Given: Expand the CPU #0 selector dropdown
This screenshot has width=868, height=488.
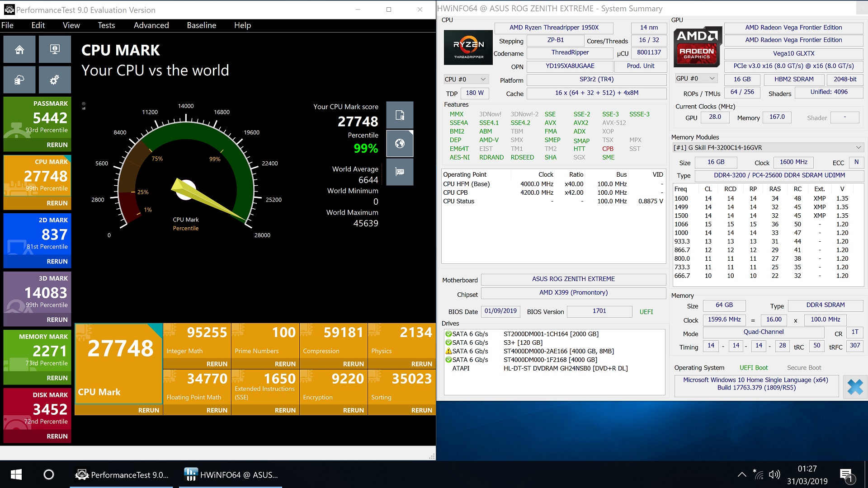Looking at the screenshot, I should pos(466,79).
